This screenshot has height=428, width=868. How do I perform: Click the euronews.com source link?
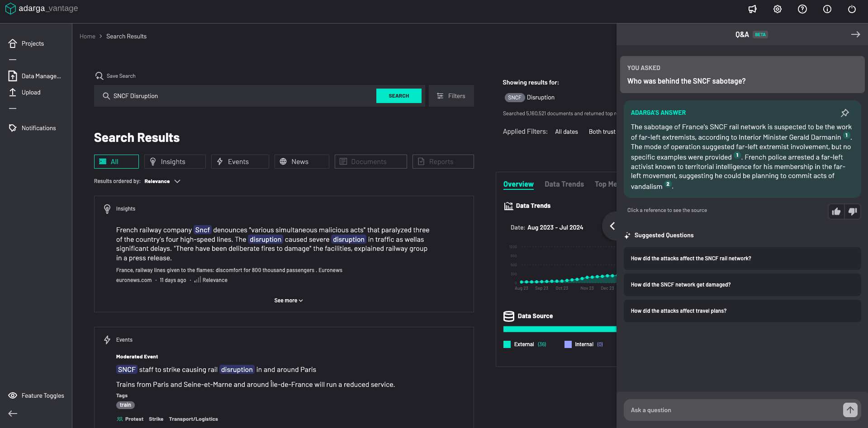pyautogui.click(x=134, y=280)
